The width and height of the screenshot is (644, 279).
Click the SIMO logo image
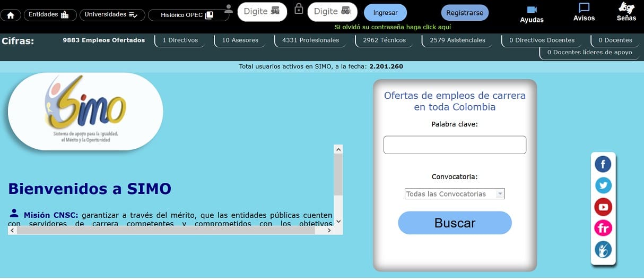[85, 112]
